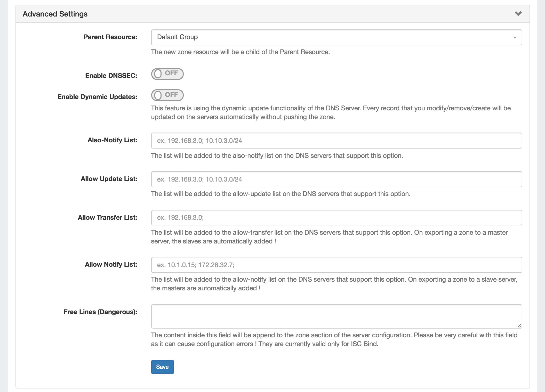Click the Enable DNSSEC label
545x392 pixels.
click(x=111, y=76)
